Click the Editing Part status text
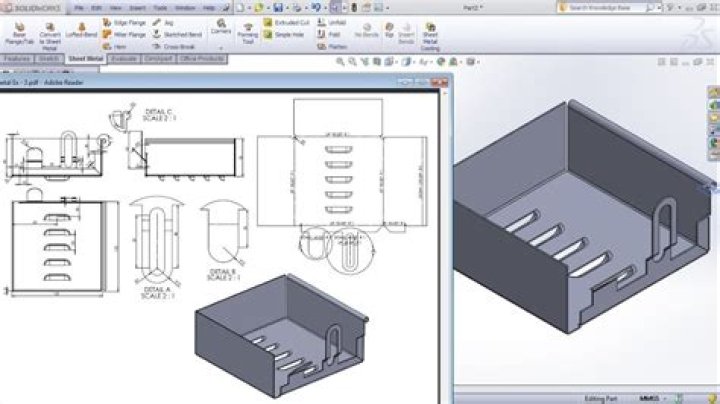This screenshot has width=720, height=404. point(600,399)
